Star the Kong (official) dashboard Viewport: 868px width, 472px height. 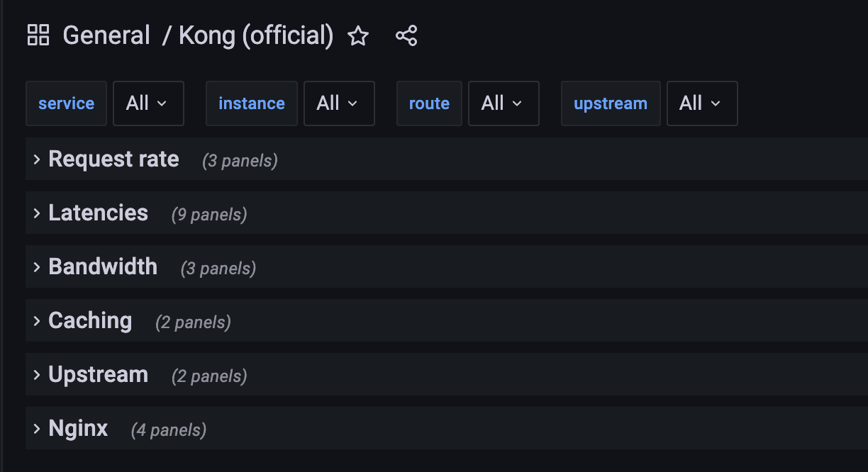click(x=358, y=36)
